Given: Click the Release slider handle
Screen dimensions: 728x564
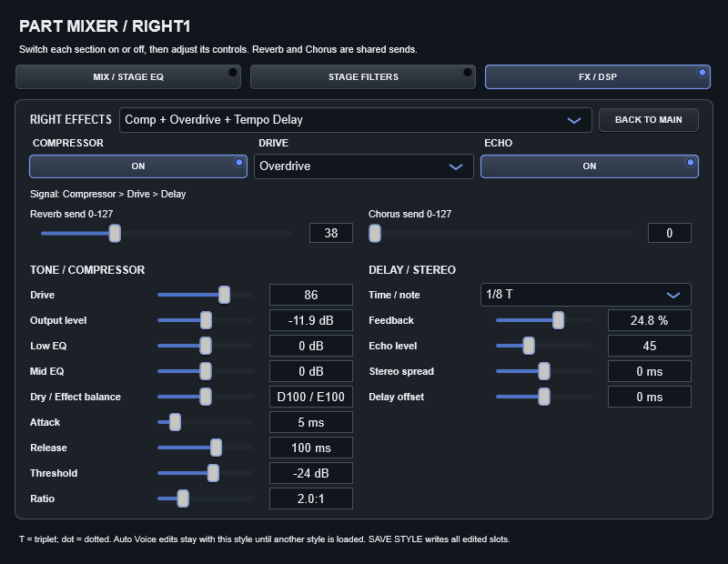Looking at the screenshot, I should pos(216,448).
